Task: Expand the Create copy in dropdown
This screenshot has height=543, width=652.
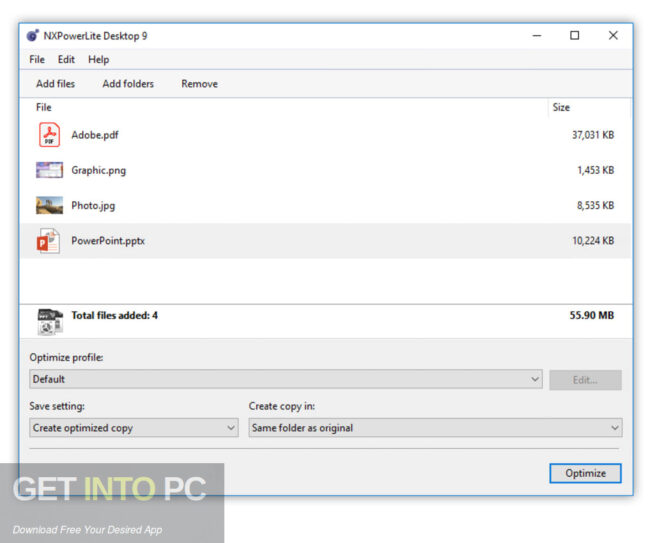Action: [435, 428]
